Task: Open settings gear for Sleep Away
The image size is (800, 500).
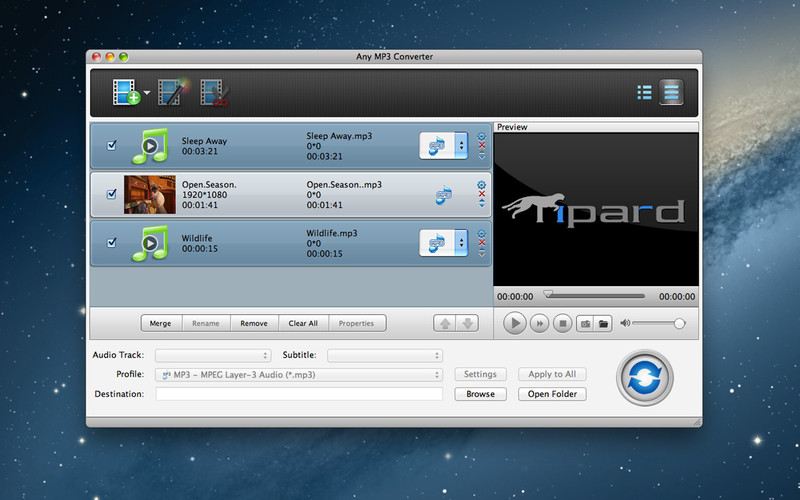Action: pos(482,136)
